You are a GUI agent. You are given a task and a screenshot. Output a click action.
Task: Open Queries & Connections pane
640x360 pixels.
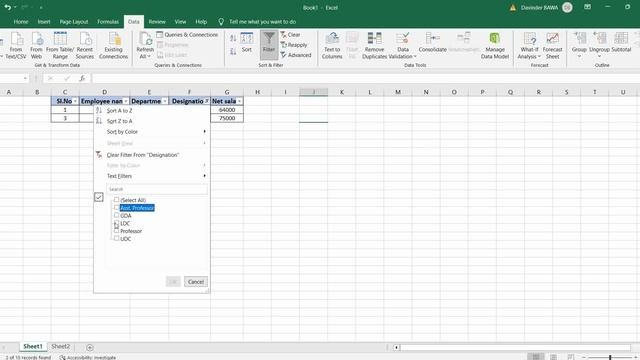(x=187, y=35)
